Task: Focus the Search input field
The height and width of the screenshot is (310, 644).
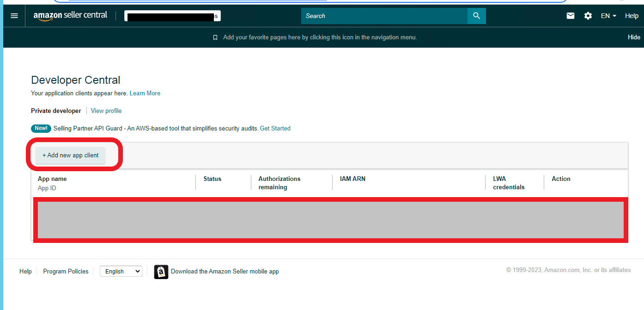Action: point(383,16)
